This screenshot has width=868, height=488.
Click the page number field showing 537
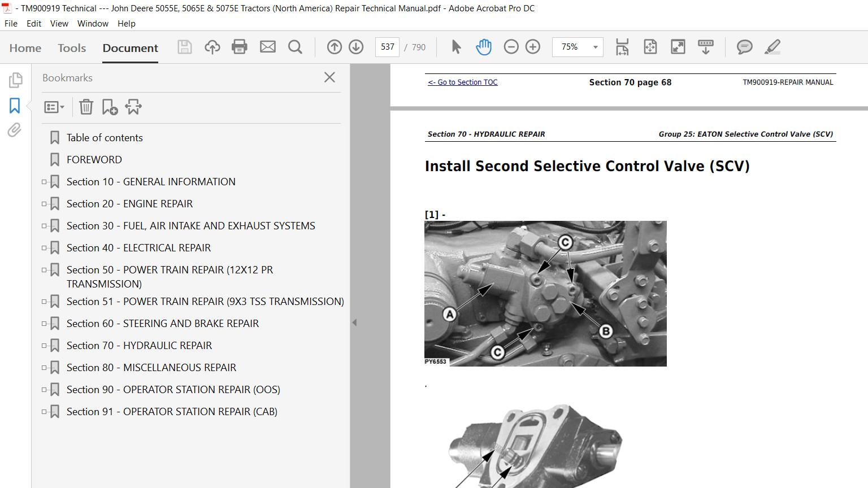[388, 47]
